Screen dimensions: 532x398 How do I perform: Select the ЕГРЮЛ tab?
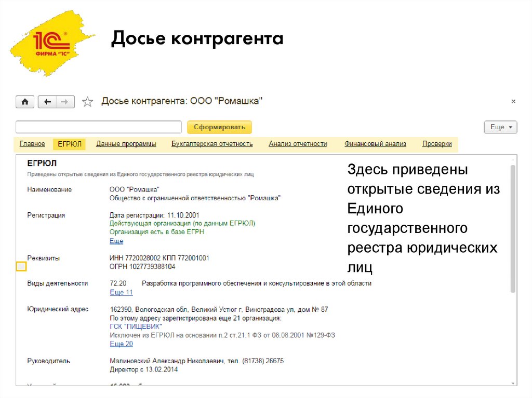click(x=70, y=144)
